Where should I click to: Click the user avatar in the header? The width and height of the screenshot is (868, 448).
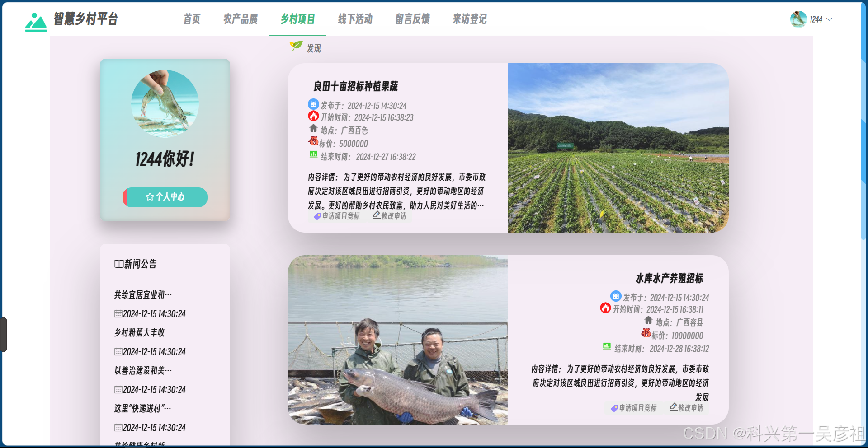[798, 19]
